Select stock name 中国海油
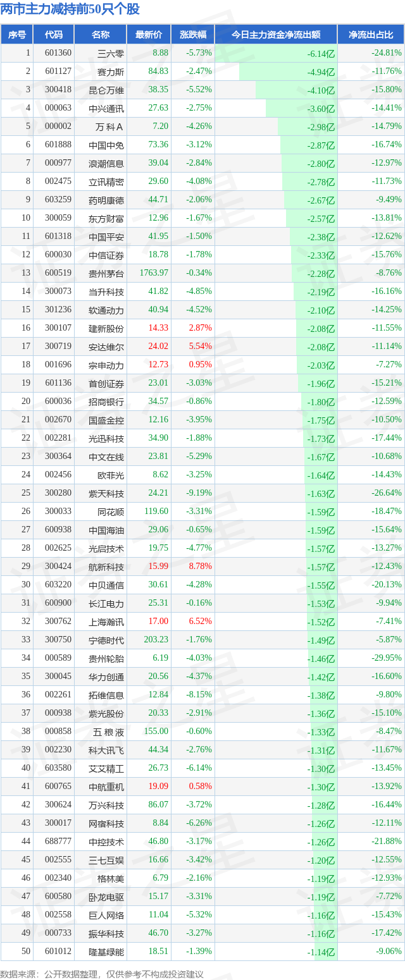 [x=106, y=530]
